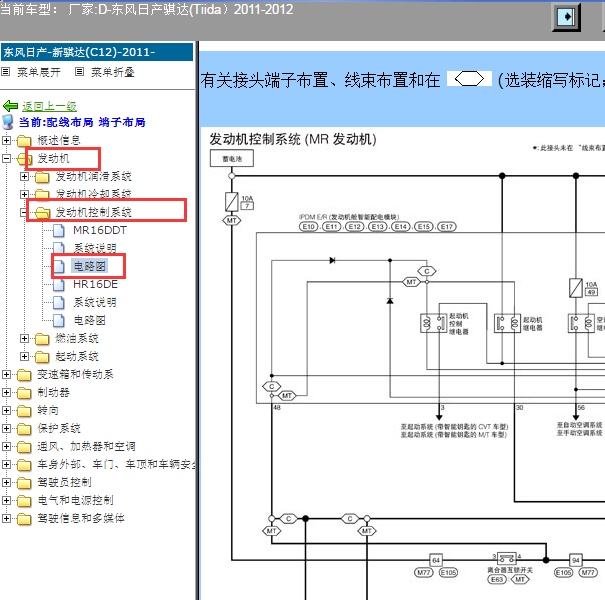
Task: Select 驾驶员控制 tree item
Action: (x=64, y=482)
